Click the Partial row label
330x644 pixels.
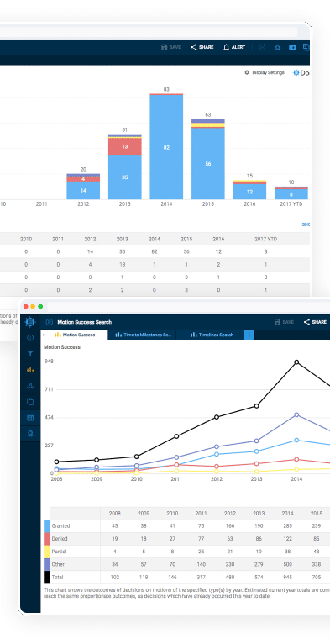[59, 552]
